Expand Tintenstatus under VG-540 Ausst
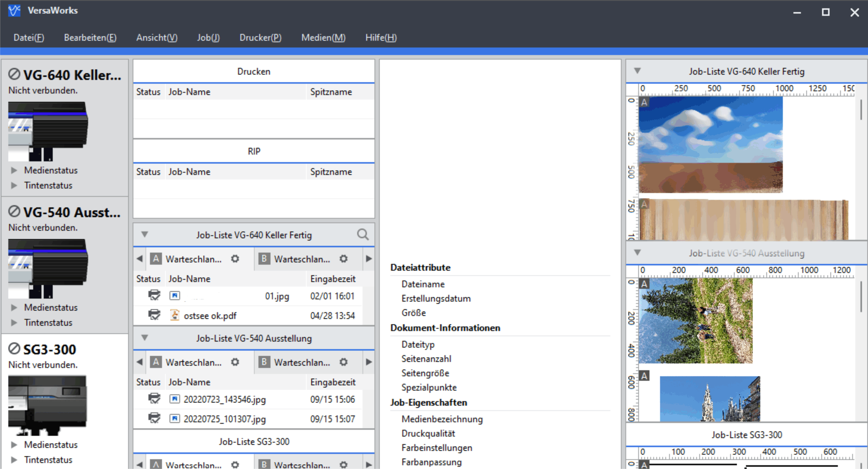The width and height of the screenshot is (868, 469). pyautogui.click(x=14, y=323)
